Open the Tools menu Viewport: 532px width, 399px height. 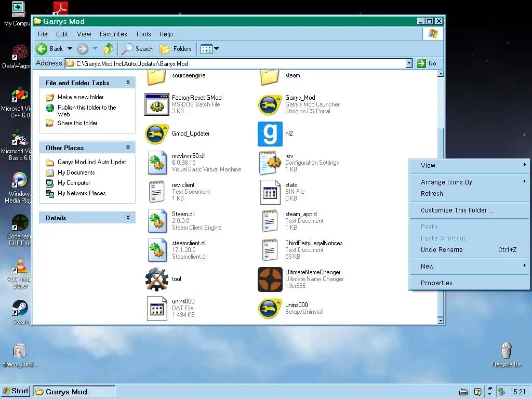click(143, 34)
